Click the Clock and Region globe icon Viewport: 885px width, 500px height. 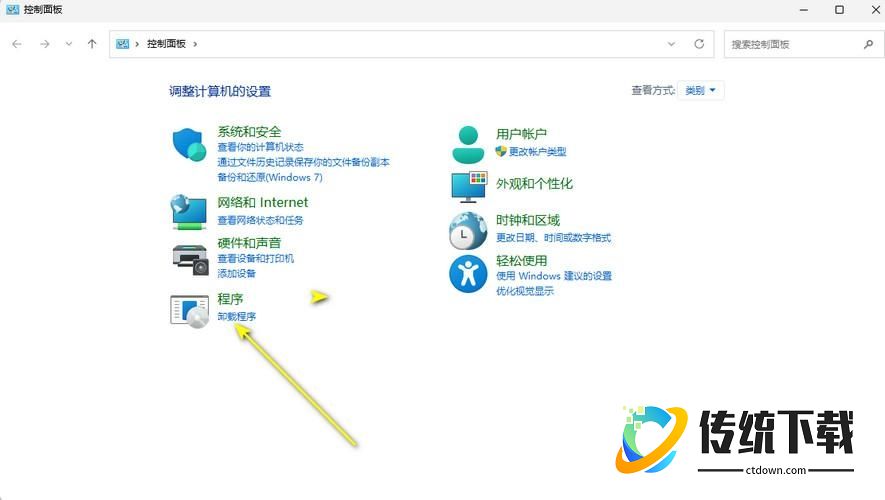click(467, 231)
